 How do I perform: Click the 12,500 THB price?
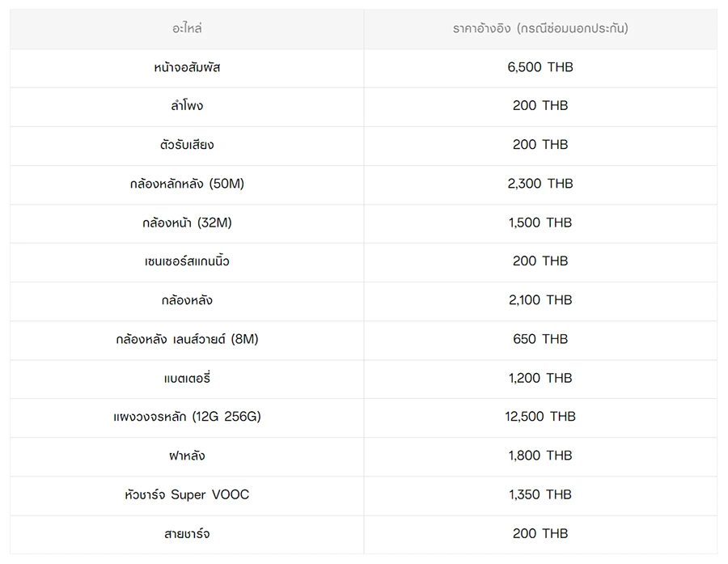[x=540, y=417]
